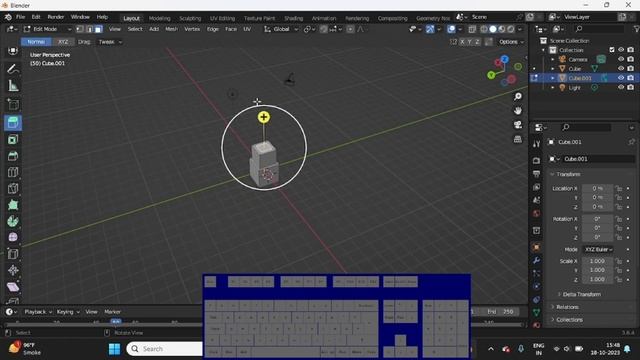Open the Render menu

pyautogui.click(x=56, y=17)
